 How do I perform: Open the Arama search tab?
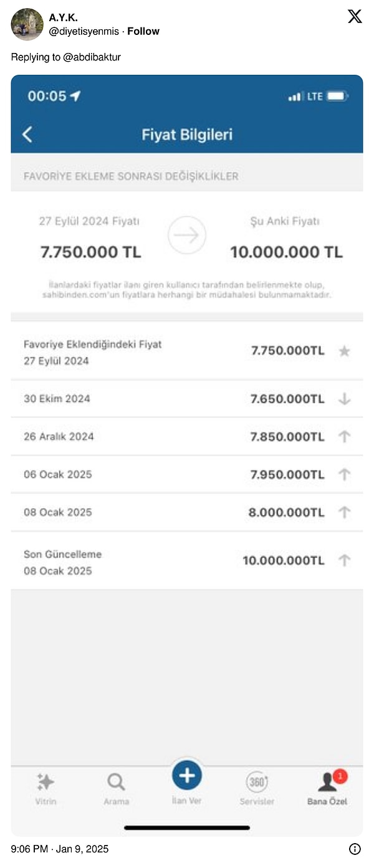116,789
